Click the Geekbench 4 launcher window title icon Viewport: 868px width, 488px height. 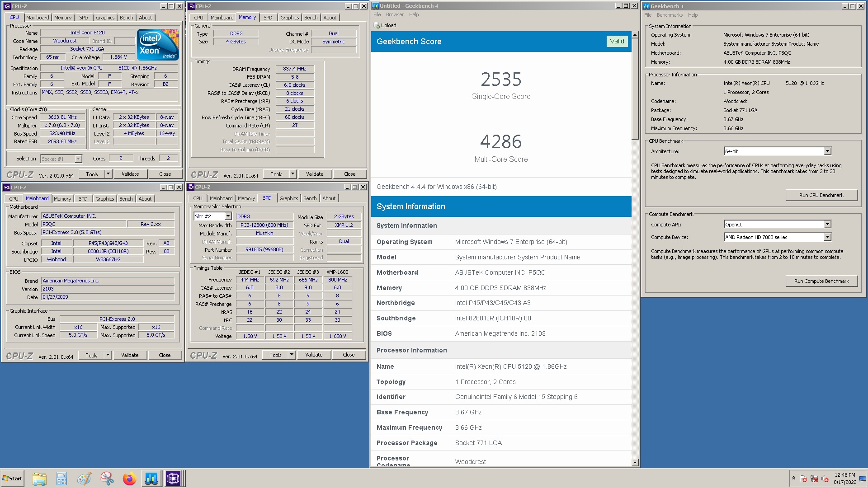[646, 6]
